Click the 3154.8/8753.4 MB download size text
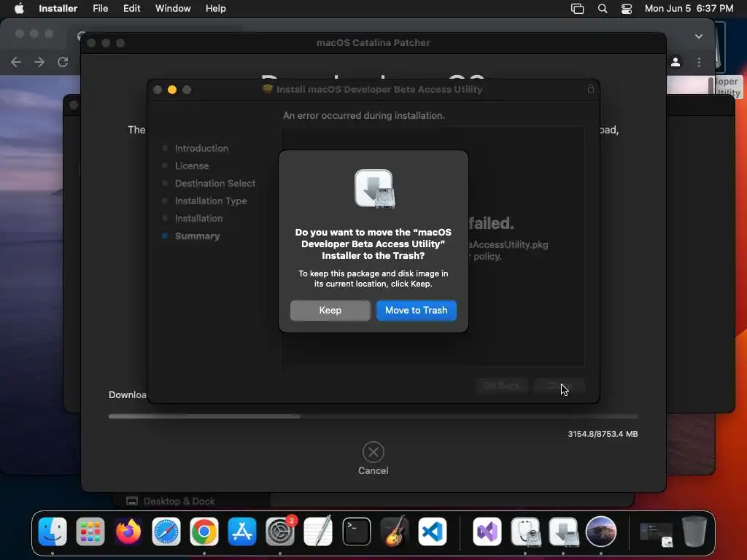Image resolution: width=747 pixels, height=560 pixels. coord(603,434)
